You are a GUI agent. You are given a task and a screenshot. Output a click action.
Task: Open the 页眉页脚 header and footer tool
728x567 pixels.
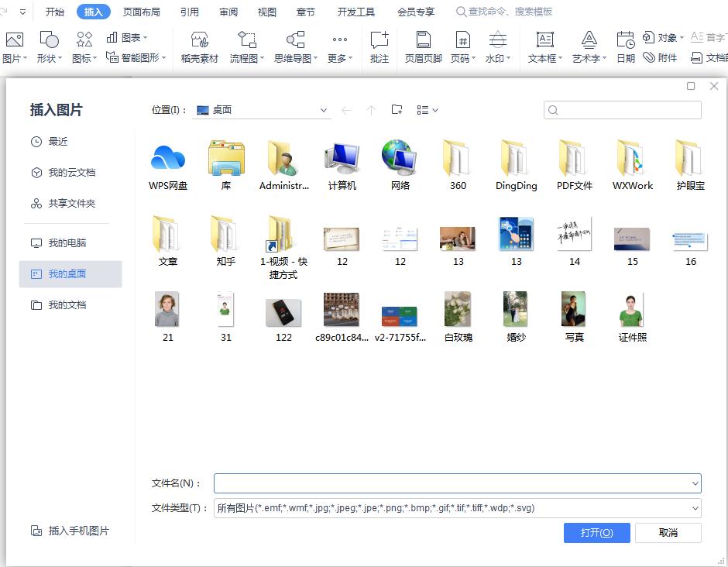422,46
